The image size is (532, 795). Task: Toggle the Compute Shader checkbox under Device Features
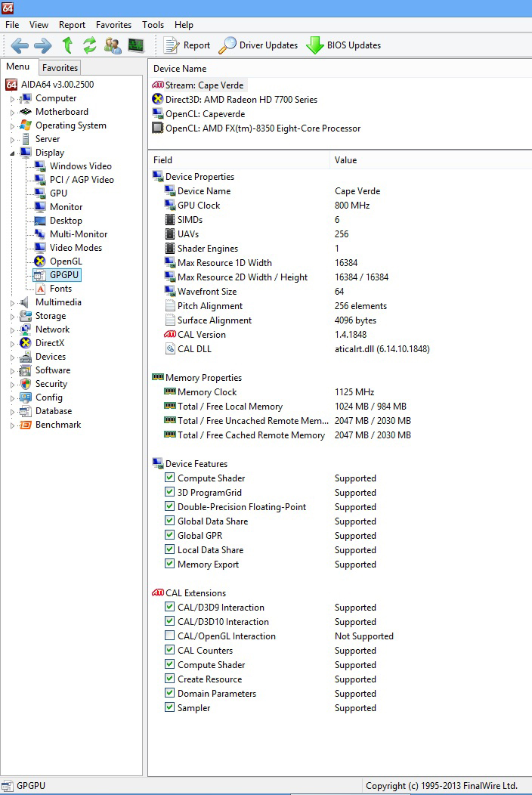170,478
